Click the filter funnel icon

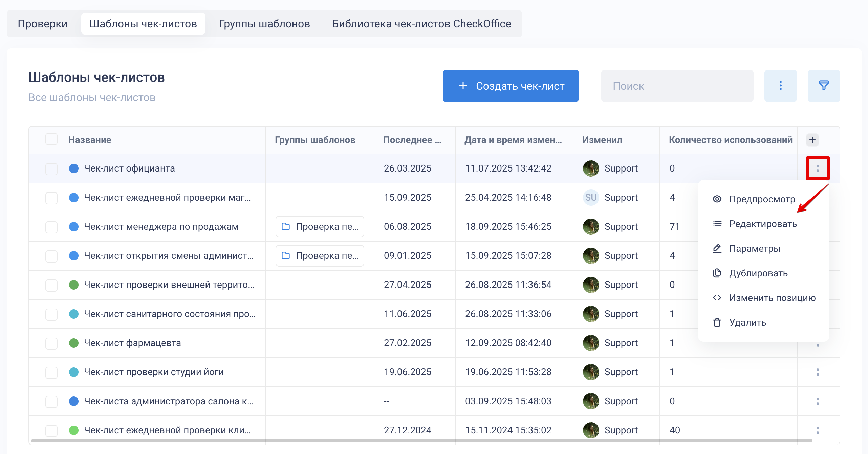(823, 86)
